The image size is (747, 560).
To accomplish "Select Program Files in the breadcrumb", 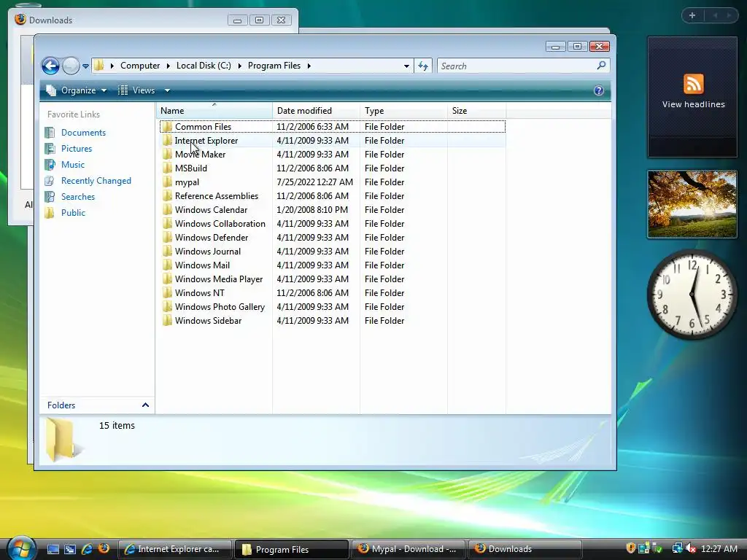I will point(274,66).
